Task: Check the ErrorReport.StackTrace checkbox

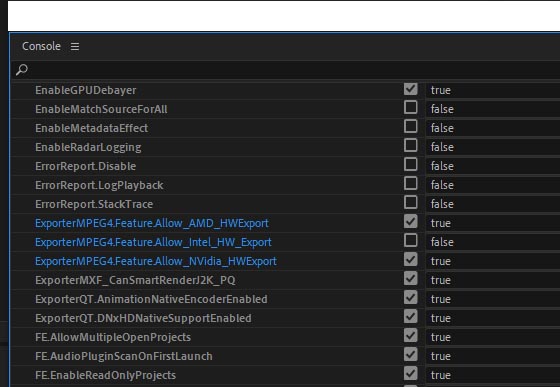Action: (x=410, y=202)
